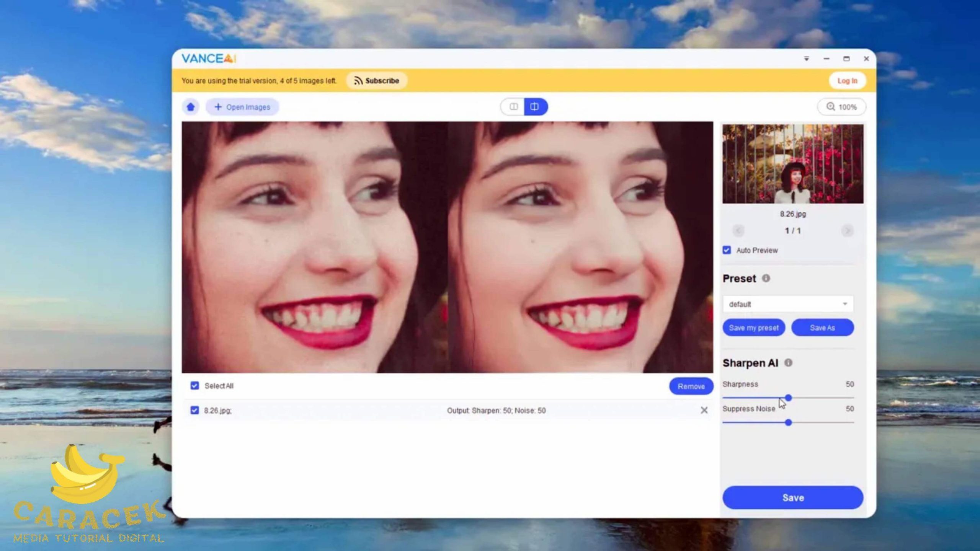The width and height of the screenshot is (980, 551).
Task: Toggle the 8.26.jpg file checkbox
Action: coord(194,410)
